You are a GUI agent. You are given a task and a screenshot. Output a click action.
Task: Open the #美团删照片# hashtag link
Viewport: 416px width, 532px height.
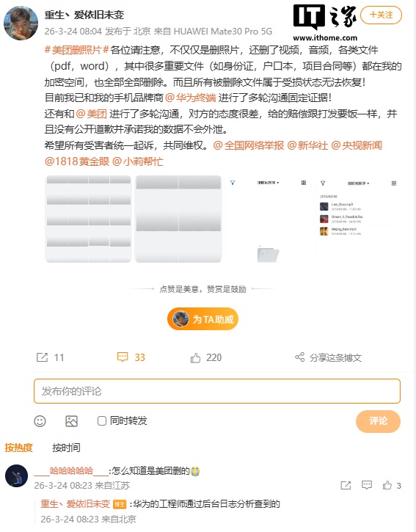tap(77, 50)
